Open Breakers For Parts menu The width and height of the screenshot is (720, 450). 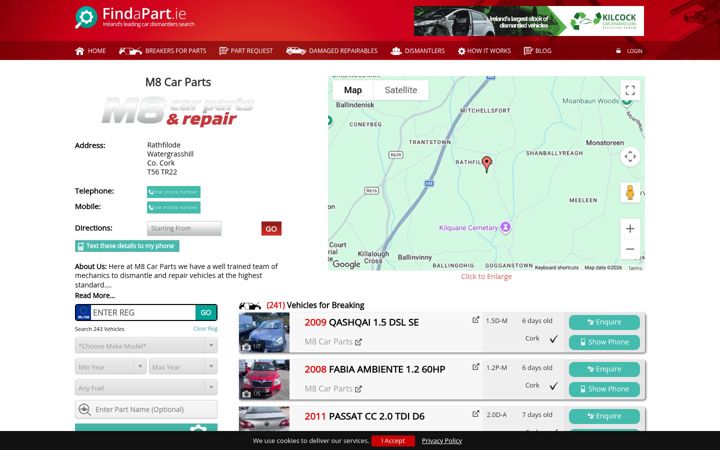coord(163,51)
